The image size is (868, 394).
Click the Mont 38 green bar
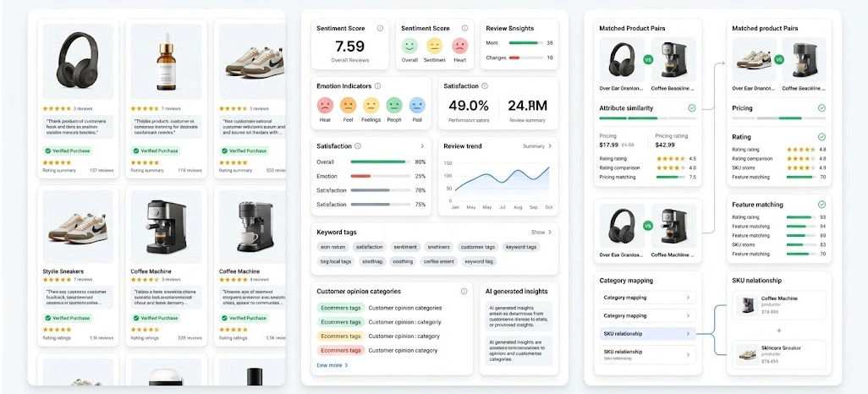click(526, 42)
